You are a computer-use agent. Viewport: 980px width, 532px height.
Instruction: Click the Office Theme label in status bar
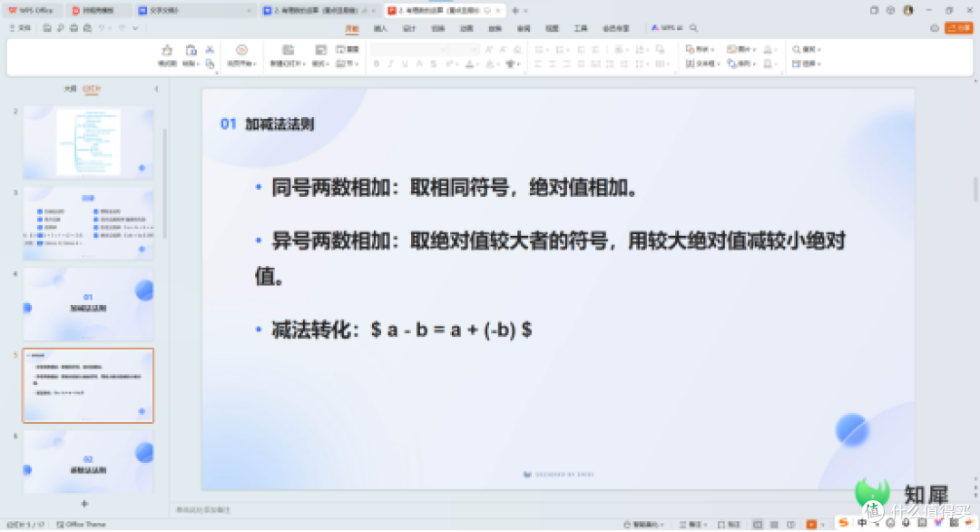82,525
